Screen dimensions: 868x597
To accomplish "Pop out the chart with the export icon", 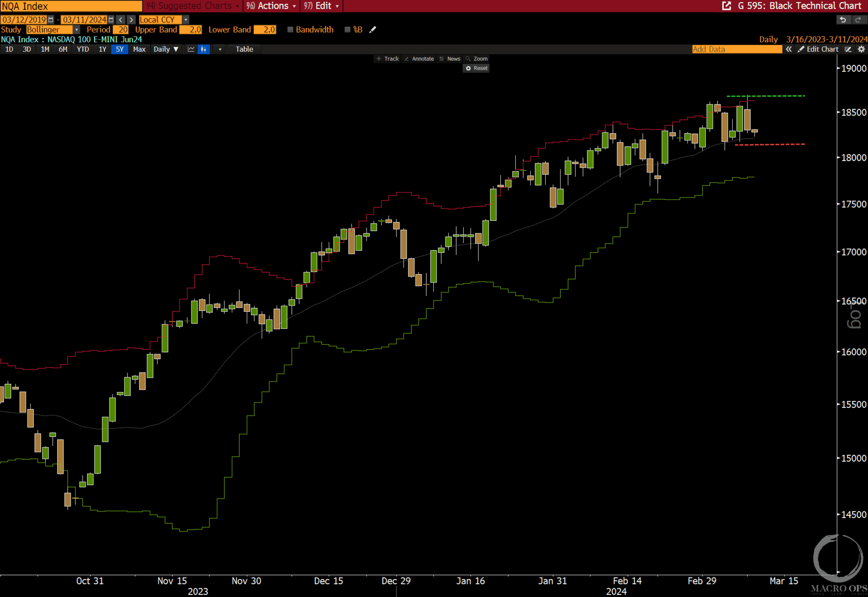I will click(727, 6).
